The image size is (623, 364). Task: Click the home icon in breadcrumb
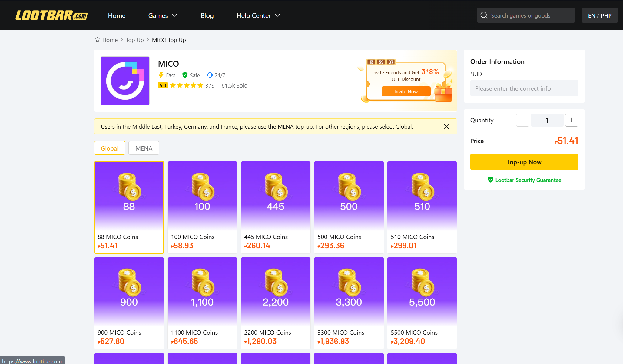(97, 40)
